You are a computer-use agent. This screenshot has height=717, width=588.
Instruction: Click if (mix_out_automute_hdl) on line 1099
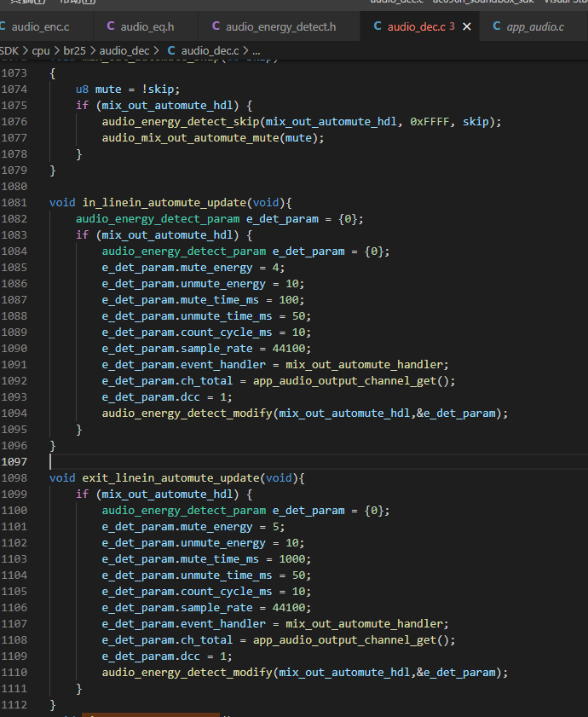158,494
